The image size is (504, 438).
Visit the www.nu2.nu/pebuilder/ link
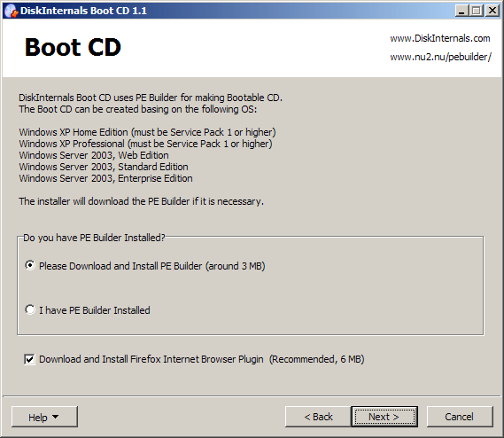[x=441, y=57]
